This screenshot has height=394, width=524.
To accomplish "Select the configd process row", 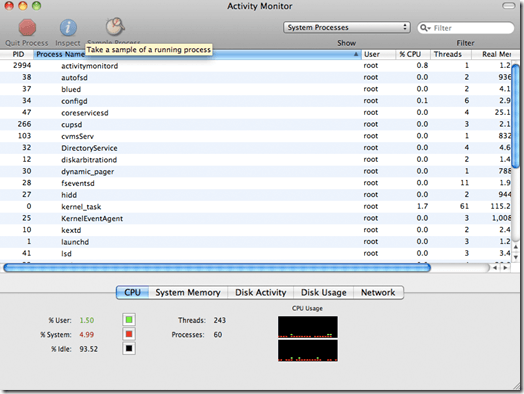I will [x=256, y=101].
